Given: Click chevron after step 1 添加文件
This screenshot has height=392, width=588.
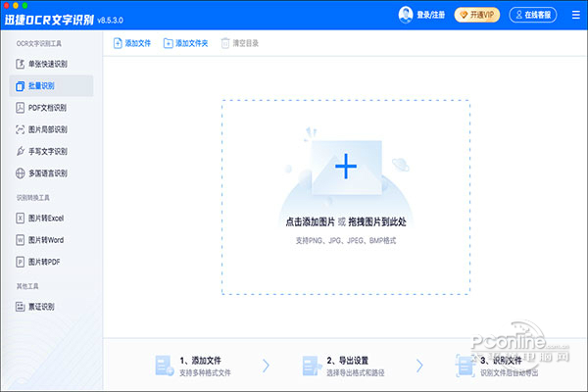Looking at the screenshot, I should 266,366.
